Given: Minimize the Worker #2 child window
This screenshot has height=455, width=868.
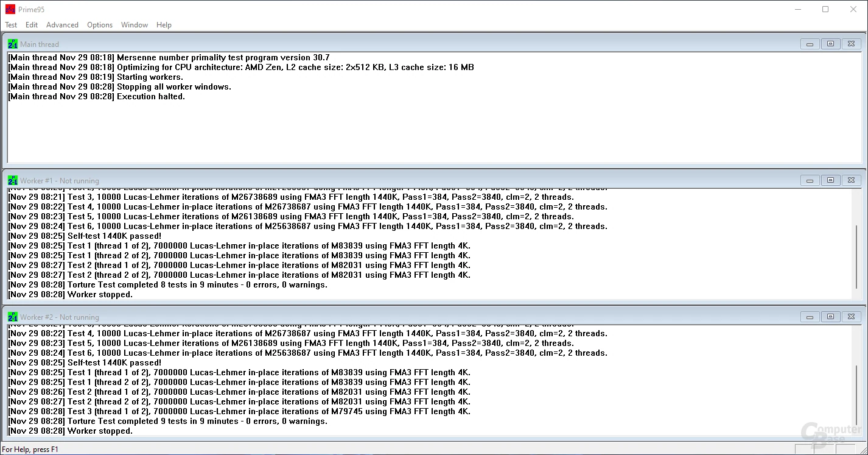Looking at the screenshot, I should pyautogui.click(x=810, y=317).
